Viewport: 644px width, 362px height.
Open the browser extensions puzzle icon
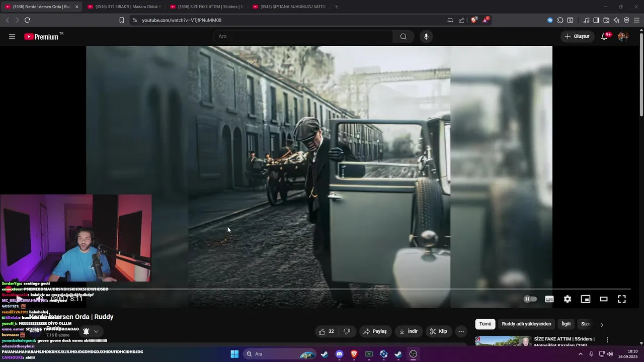coord(560,20)
